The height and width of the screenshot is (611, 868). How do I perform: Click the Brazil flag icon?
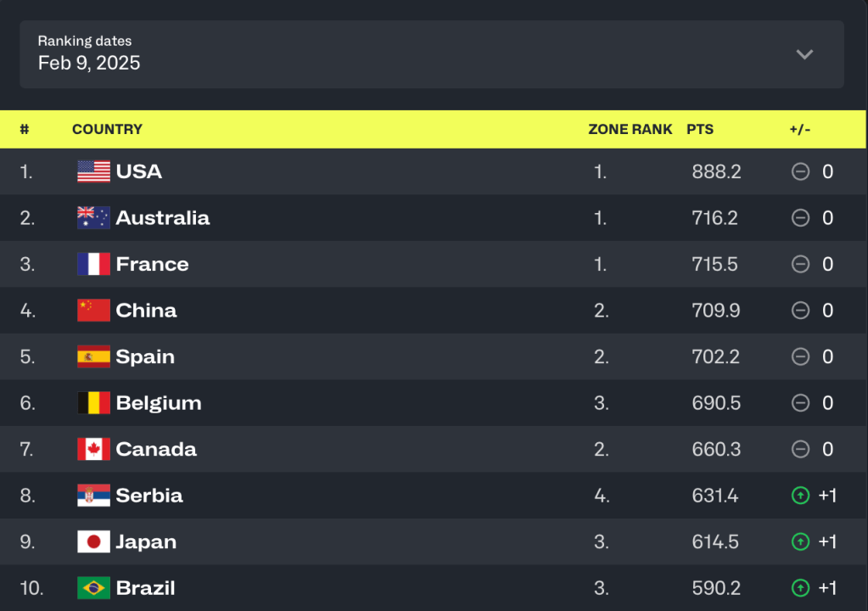tap(93, 588)
